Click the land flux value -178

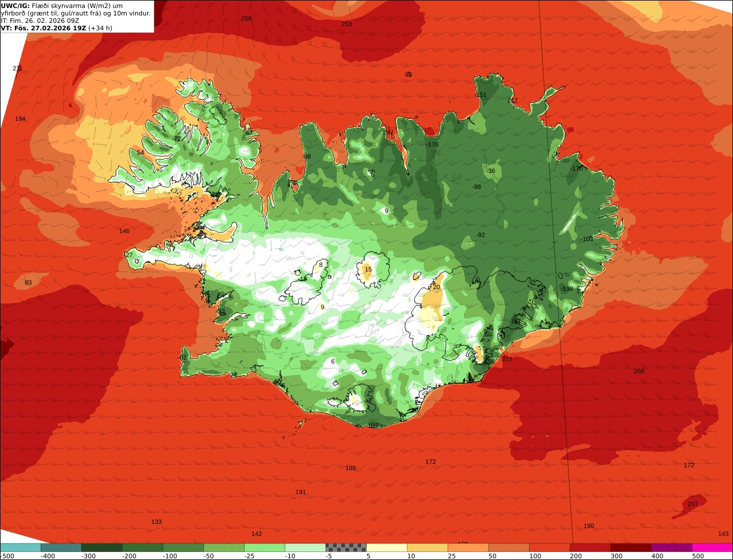coord(432,144)
